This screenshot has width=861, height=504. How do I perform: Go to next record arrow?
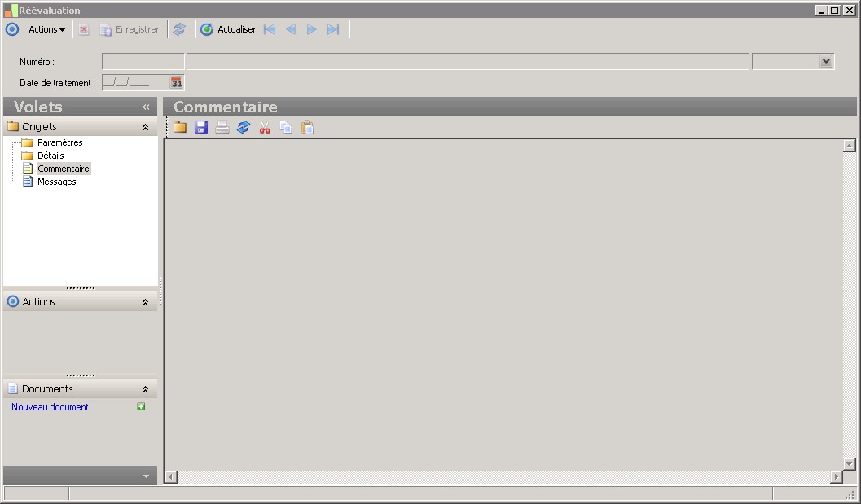pos(311,29)
